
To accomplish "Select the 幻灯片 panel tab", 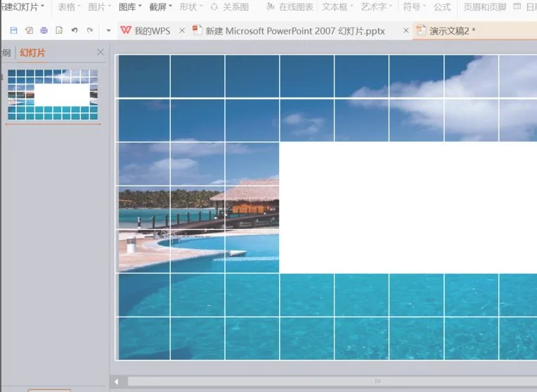I will (32, 53).
